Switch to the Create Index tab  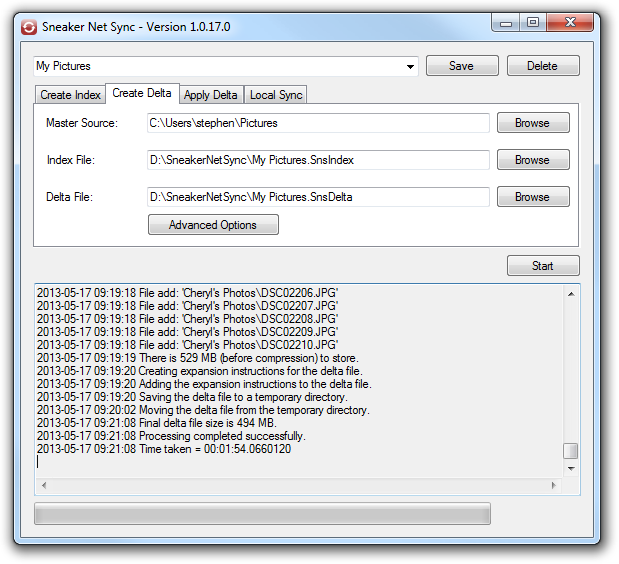click(x=70, y=95)
